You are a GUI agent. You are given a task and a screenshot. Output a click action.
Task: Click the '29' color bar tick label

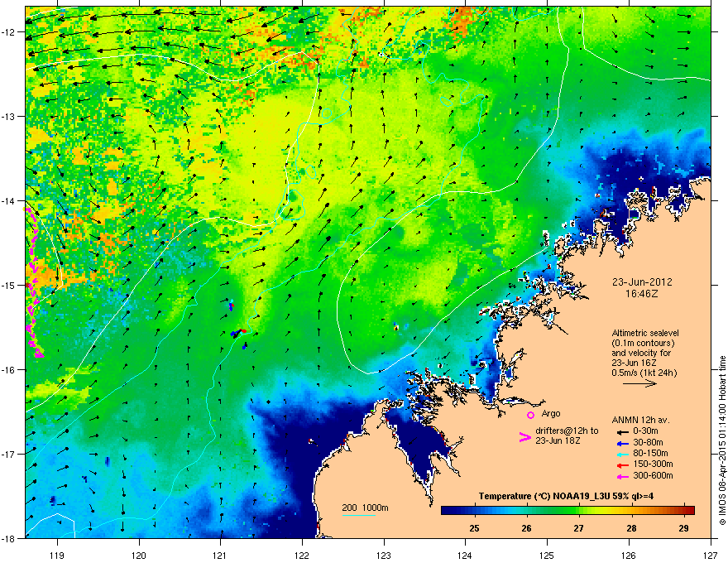(x=683, y=528)
